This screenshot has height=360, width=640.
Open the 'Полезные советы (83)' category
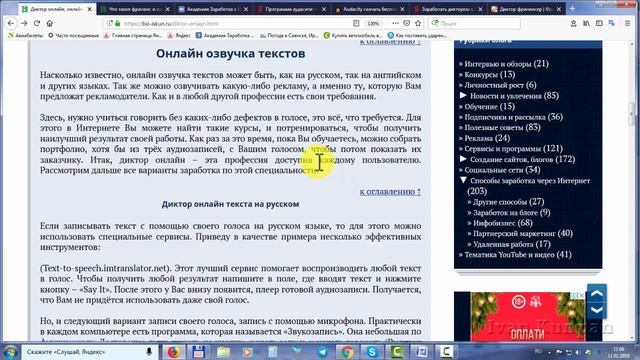click(502, 127)
